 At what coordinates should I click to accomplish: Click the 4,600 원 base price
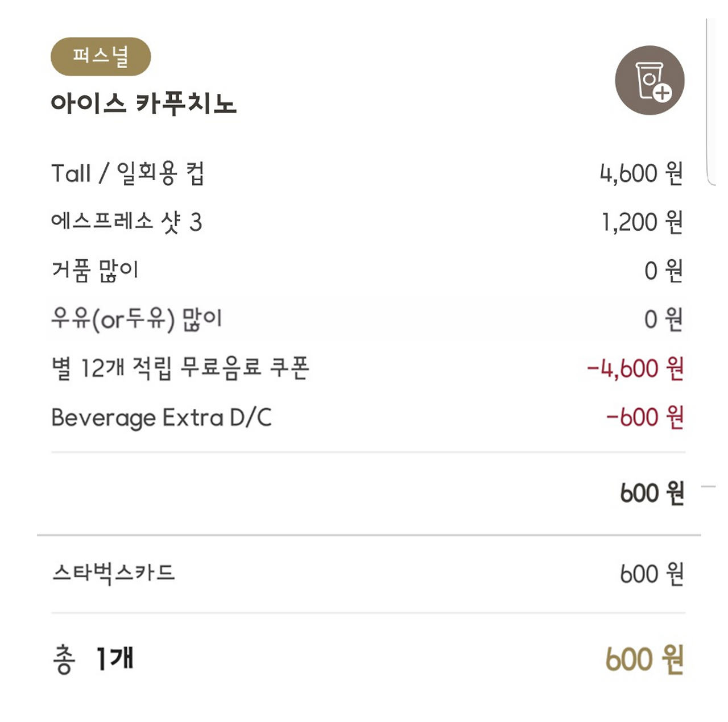click(x=642, y=173)
